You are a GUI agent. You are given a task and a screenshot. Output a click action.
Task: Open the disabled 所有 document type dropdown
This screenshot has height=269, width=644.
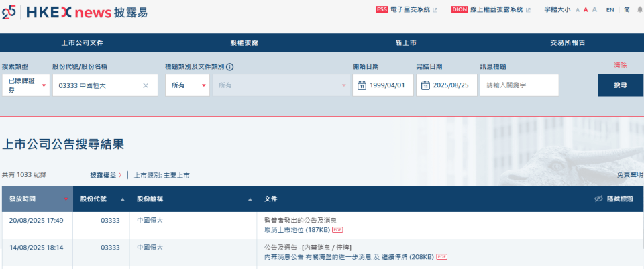[281, 85]
